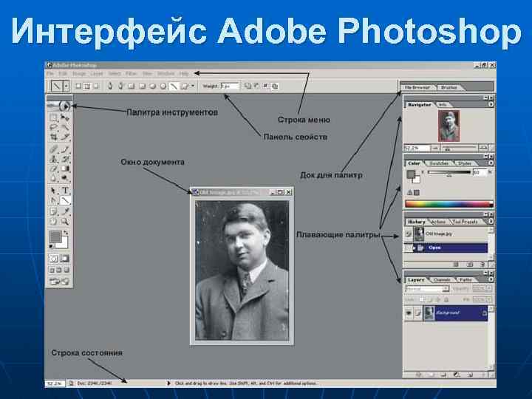The image size is (532, 399).
Task: Open the Layers blending mode dropdown
Action: pyautogui.click(x=427, y=289)
